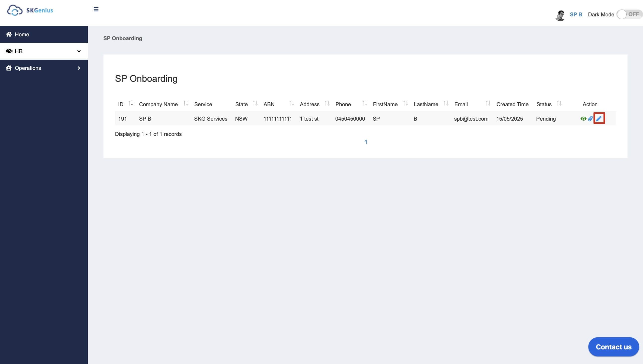The height and width of the screenshot is (364, 643).
Task: Click email spb@test.com
Action: click(471, 119)
